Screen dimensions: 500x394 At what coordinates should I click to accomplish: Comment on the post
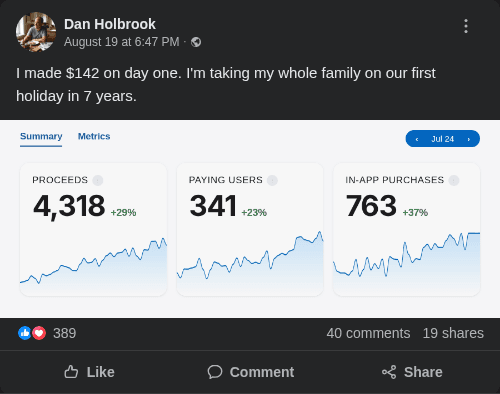[251, 372]
